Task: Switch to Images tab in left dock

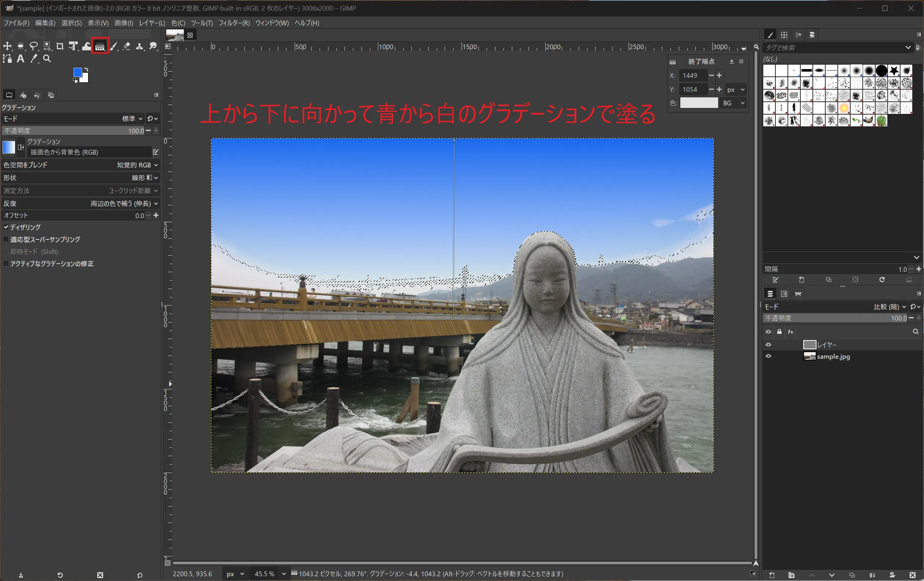Action: [x=51, y=95]
